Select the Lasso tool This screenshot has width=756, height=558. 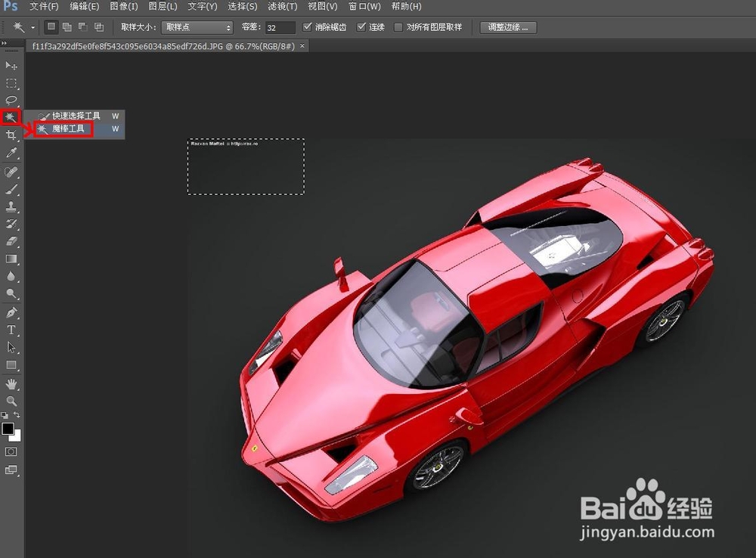click(x=11, y=101)
